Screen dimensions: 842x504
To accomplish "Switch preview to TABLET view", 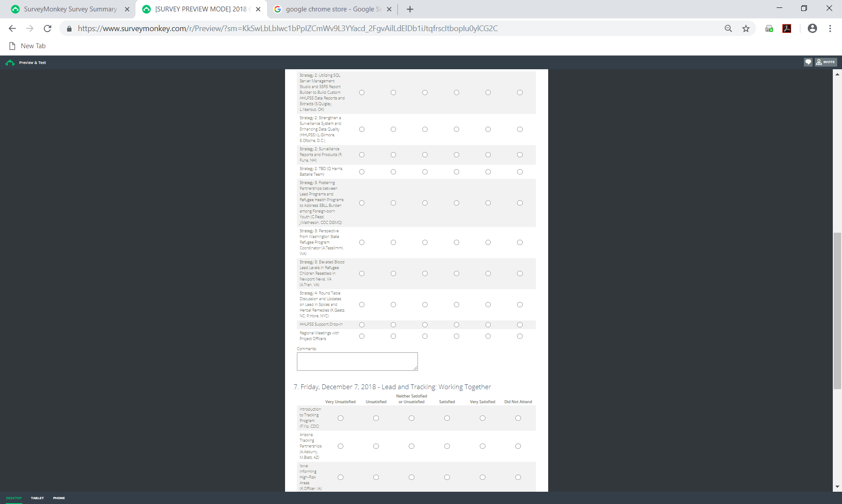I will [x=37, y=498].
